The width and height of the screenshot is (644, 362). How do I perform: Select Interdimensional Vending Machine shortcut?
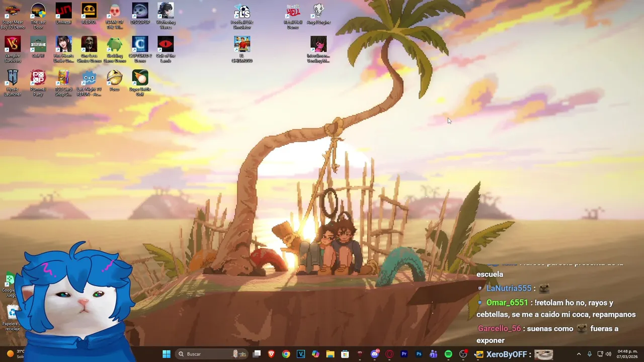[x=318, y=49]
